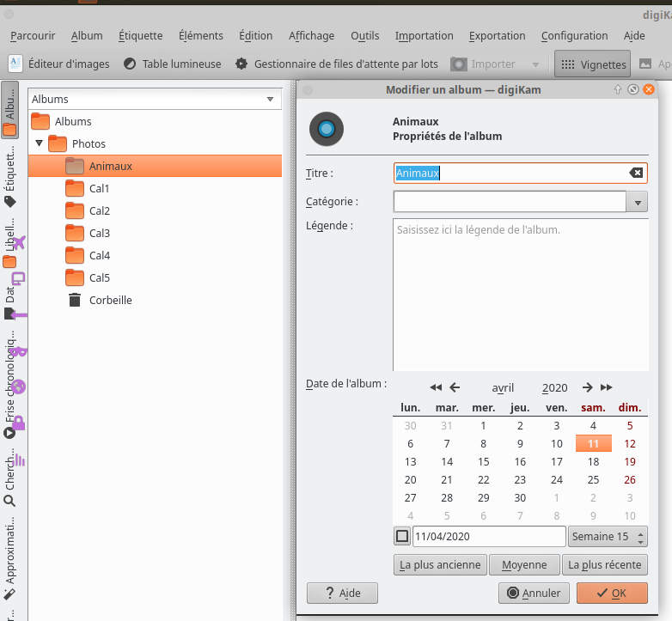Open the Édition menu
Viewport: 672px width, 621px height.
pyautogui.click(x=255, y=35)
